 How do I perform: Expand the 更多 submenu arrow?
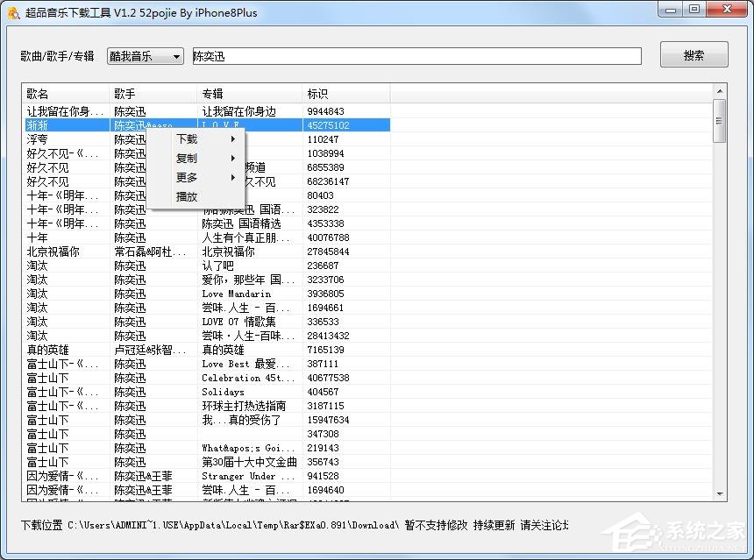coord(233,178)
